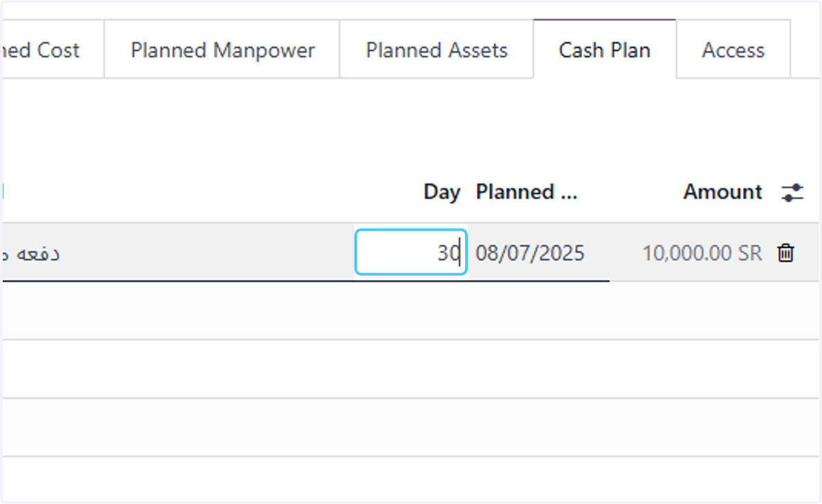Sort by the Amount column header

pos(722,192)
